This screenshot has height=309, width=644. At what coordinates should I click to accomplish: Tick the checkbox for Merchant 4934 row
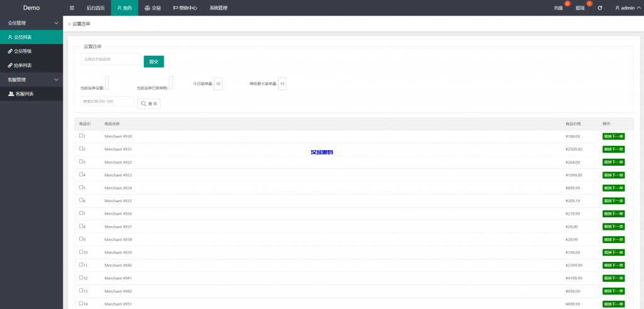(x=81, y=187)
